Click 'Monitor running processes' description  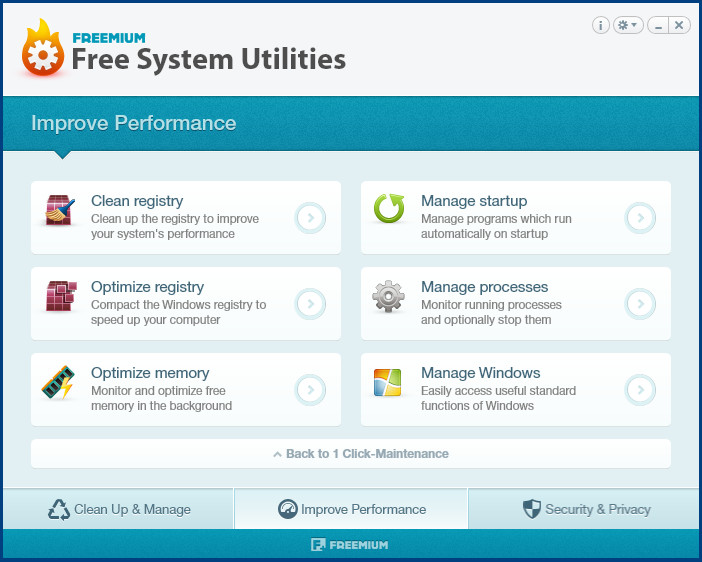click(491, 305)
